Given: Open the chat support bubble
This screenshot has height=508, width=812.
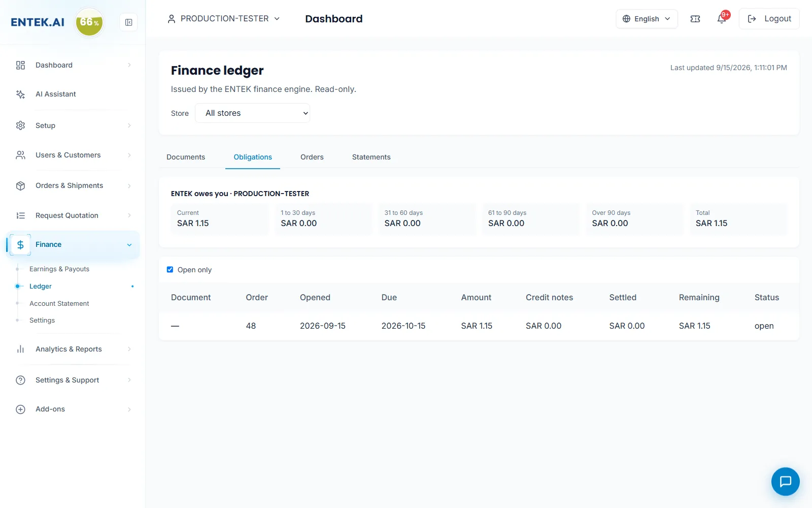Looking at the screenshot, I should click(x=785, y=481).
